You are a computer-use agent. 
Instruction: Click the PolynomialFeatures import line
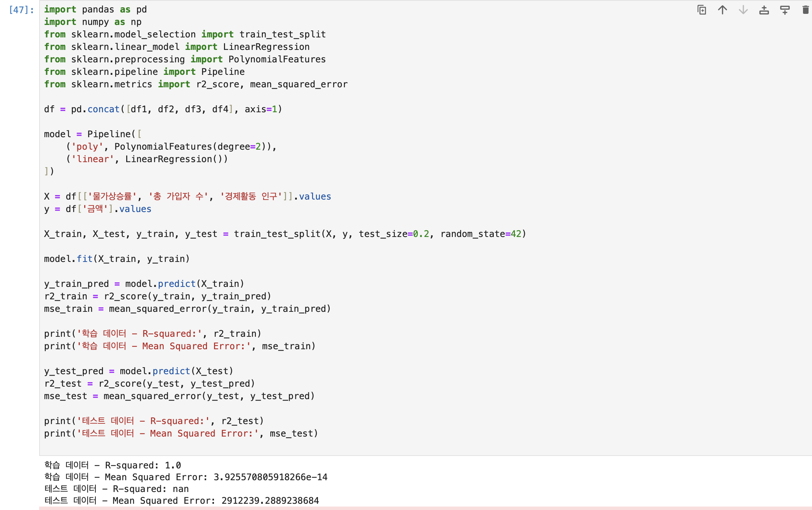185,59
